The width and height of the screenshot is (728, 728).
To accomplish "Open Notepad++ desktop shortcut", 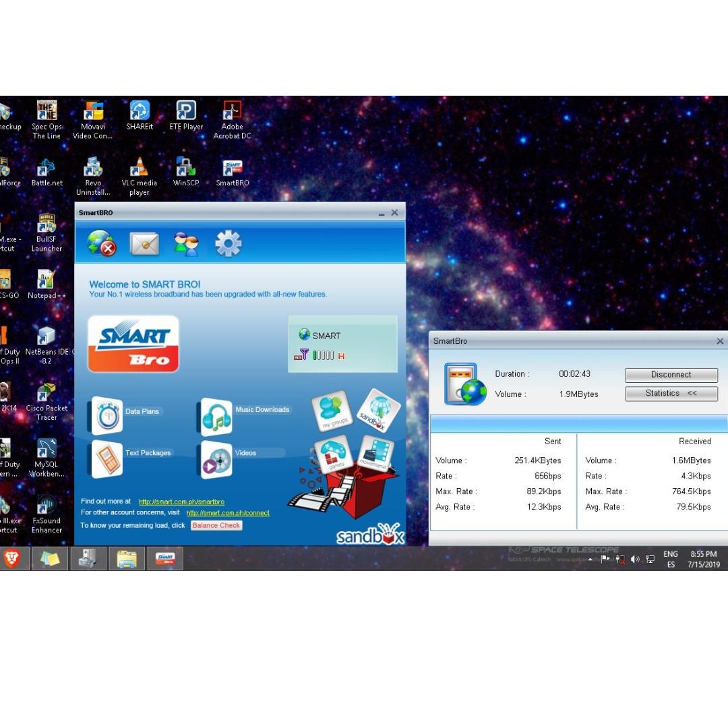I will [x=46, y=282].
